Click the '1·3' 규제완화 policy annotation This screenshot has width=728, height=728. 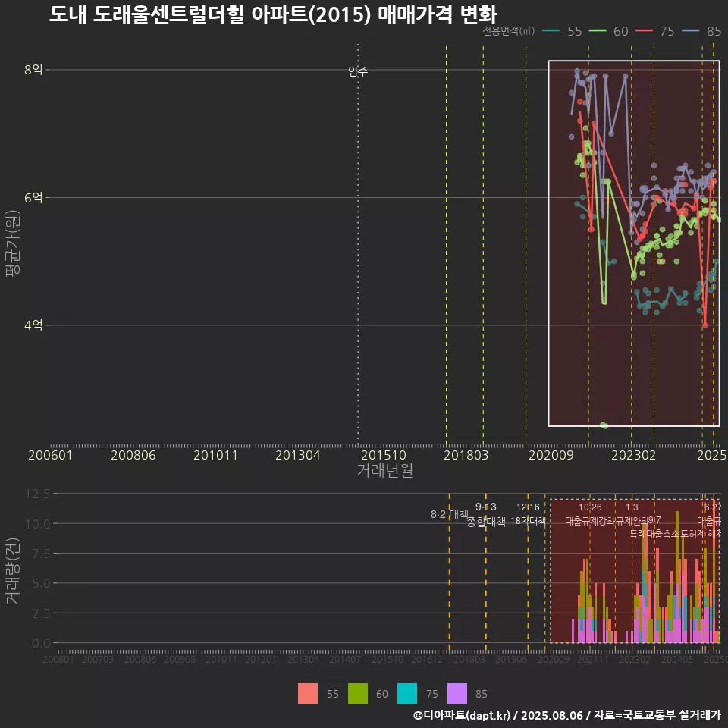coord(632,507)
